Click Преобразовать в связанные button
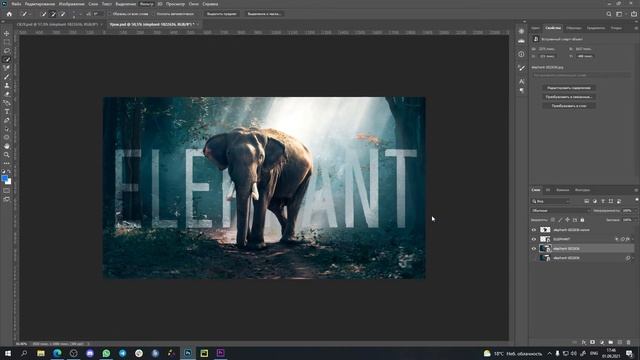 [569, 97]
